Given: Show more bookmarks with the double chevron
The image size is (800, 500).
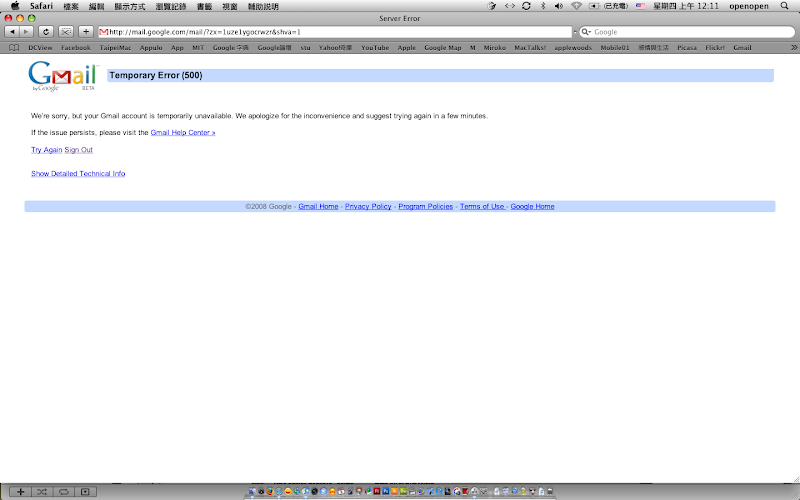Looking at the screenshot, I should [794, 47].
